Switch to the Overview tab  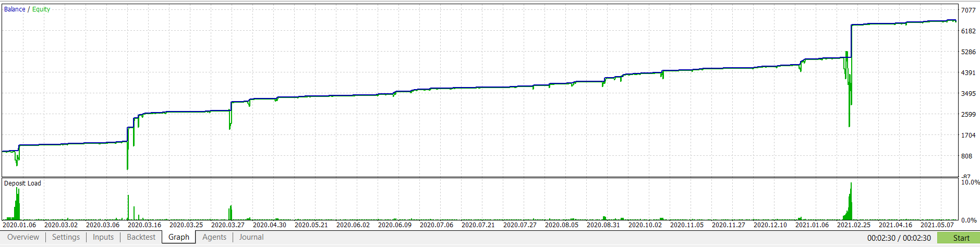[23, 237]
